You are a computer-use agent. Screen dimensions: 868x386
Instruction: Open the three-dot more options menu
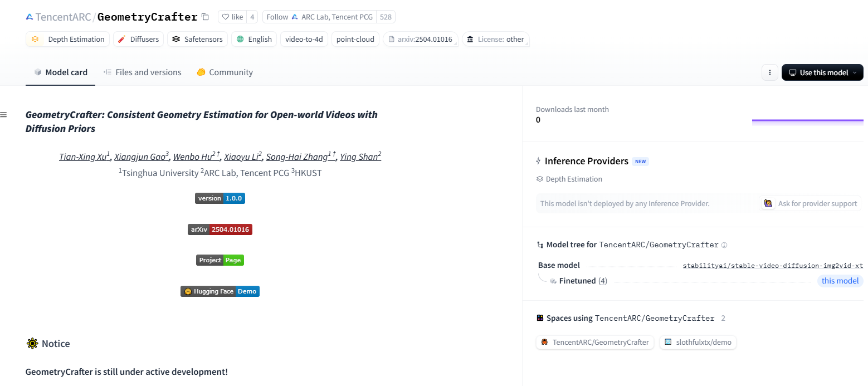(769, 72)
